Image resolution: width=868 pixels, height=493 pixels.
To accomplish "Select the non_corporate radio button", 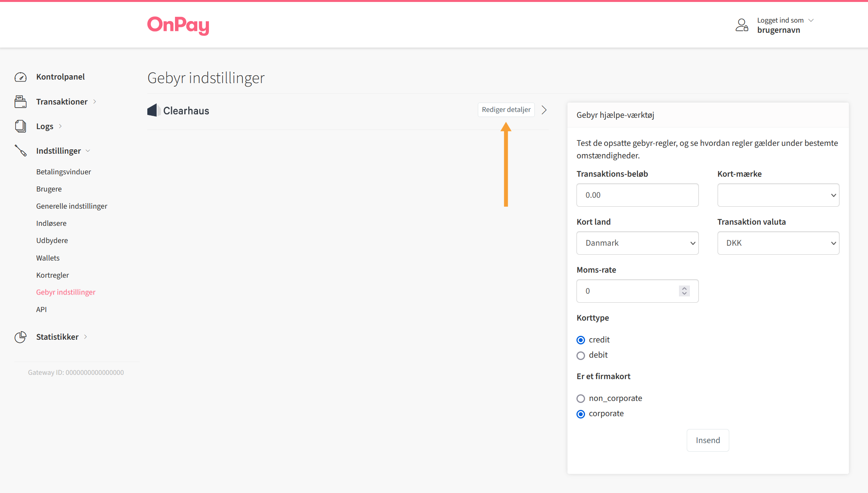I will pos(581,398).
